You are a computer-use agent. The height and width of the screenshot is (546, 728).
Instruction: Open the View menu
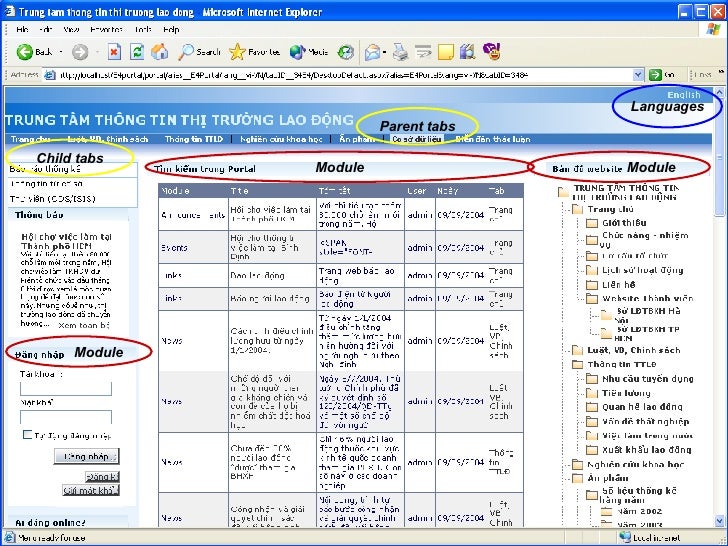pos(71,29)
